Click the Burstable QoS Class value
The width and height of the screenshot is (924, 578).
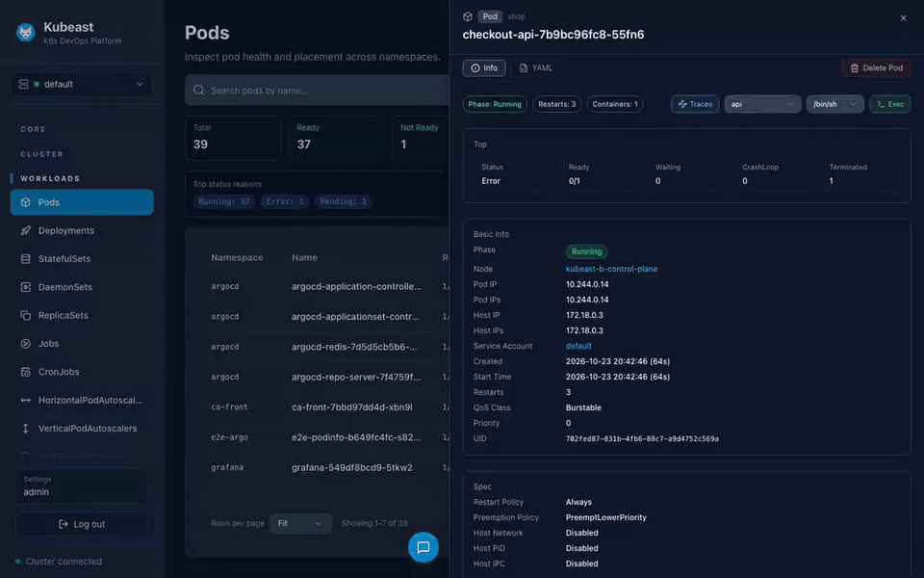(x=583, y=407)
